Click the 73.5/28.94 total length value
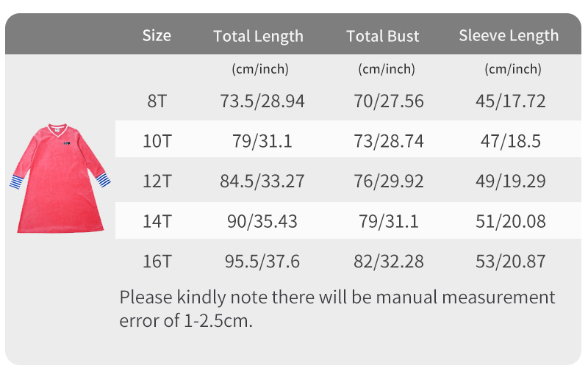 [262, 101]
